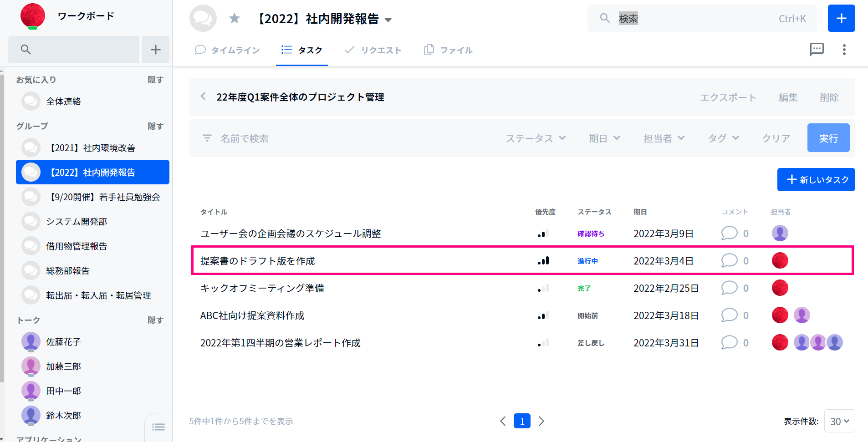The image size is (868, 442).
Task: Click the comment bubble for ユーザー会の企画会議のスケジュール調整
Action: click(x=729, y=233)
